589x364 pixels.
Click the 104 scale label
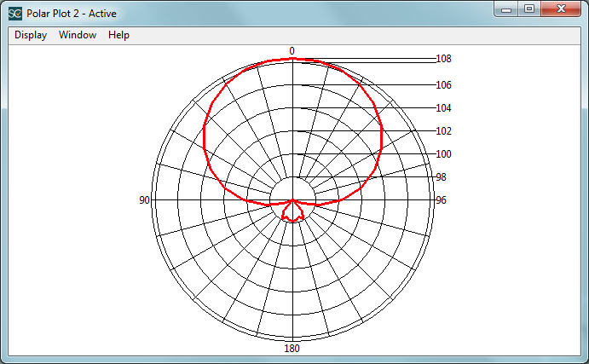click(x=443, y=108)
